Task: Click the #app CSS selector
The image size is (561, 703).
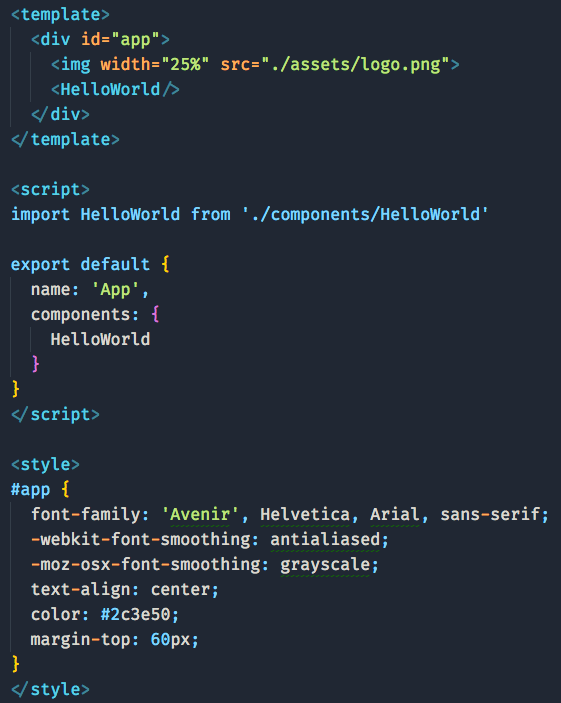Action: (x=30, y=489)
